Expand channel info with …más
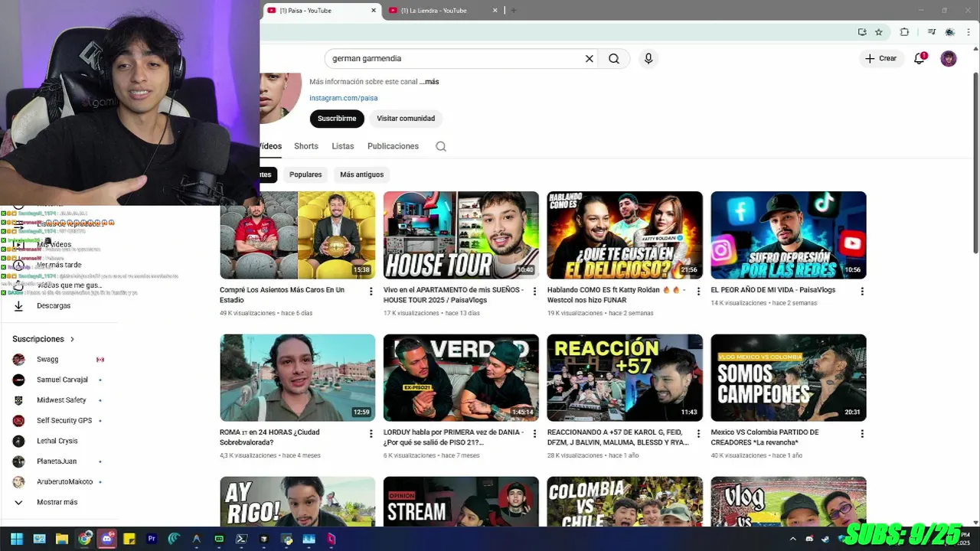Screen dimensions: 980x551 click(431, 82)
